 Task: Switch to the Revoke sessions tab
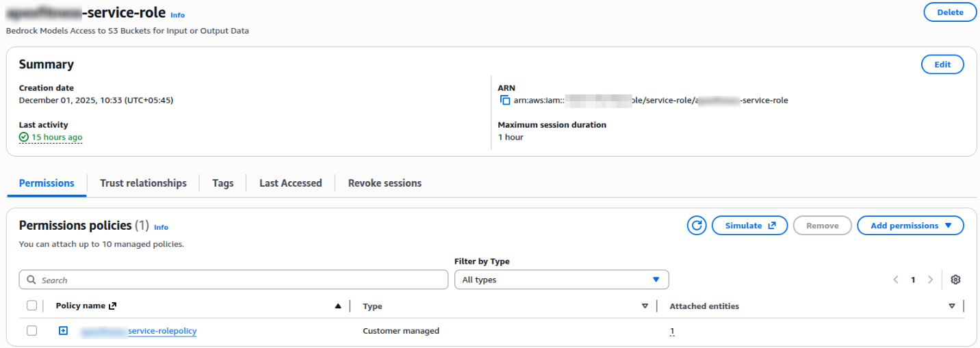pos(385,183)
